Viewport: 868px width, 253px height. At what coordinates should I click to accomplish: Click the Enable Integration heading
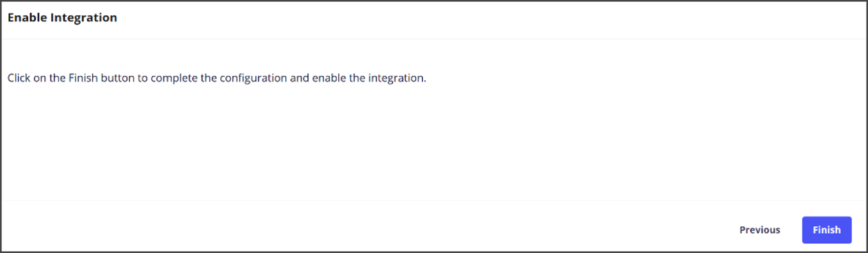62,18
